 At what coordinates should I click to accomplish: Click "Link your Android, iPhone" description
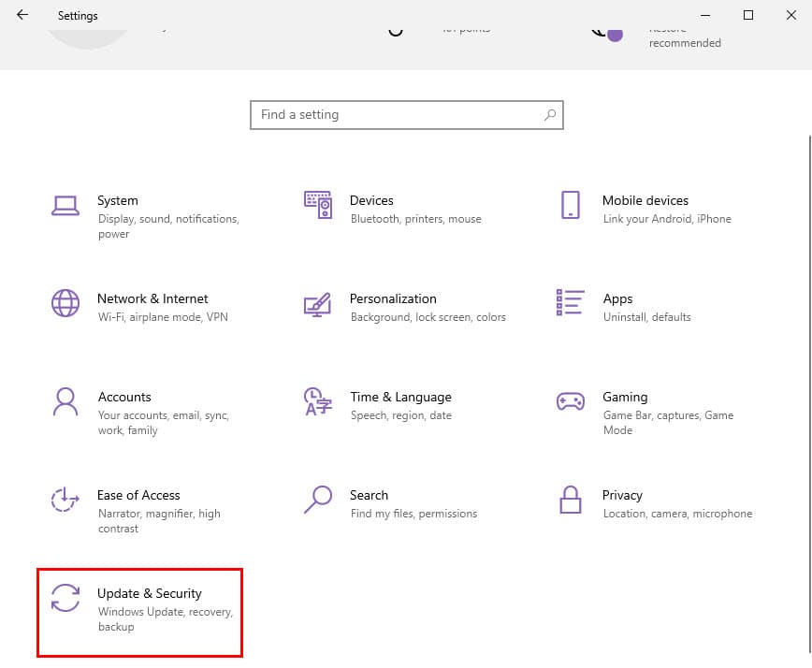[x=667, y=219]
